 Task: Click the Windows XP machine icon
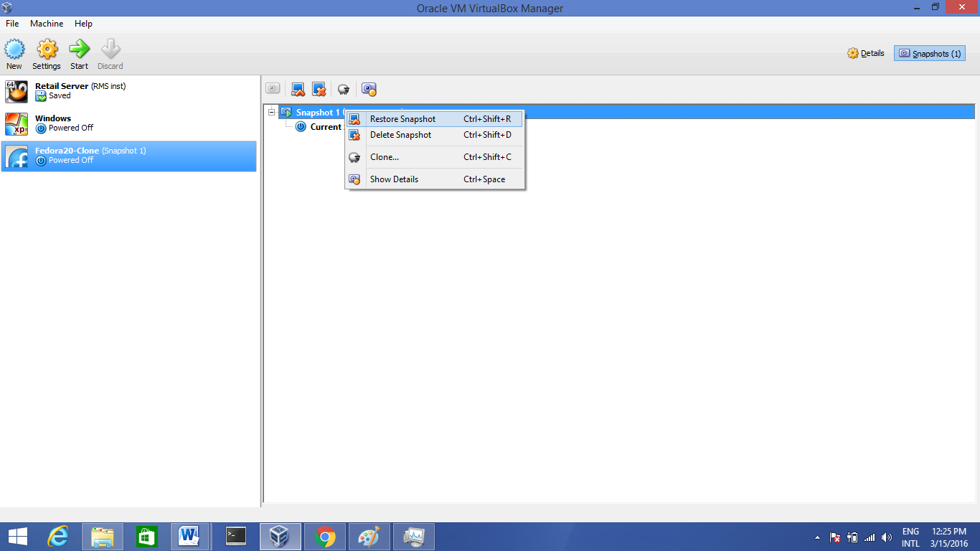[x=17, y=123]
